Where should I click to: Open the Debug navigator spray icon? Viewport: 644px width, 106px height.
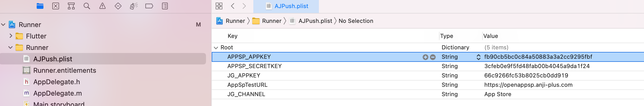click(134, 6)
